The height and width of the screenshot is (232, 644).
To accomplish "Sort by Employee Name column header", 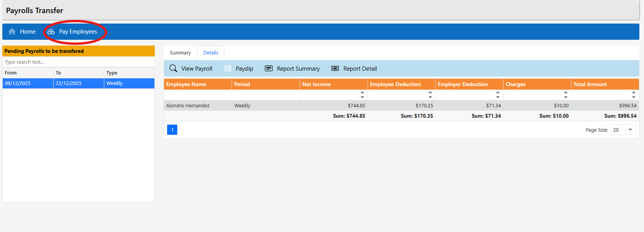I will [x=198, y=84].
